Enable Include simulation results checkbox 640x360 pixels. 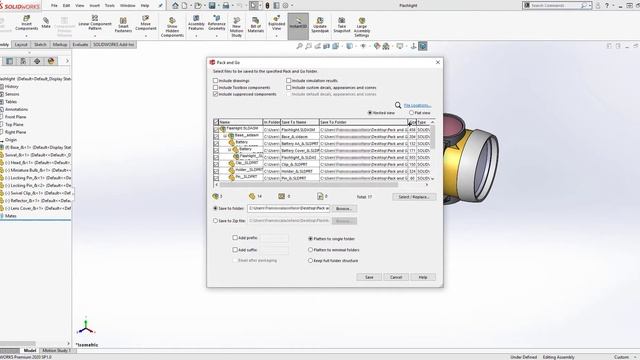coord(289,80)
